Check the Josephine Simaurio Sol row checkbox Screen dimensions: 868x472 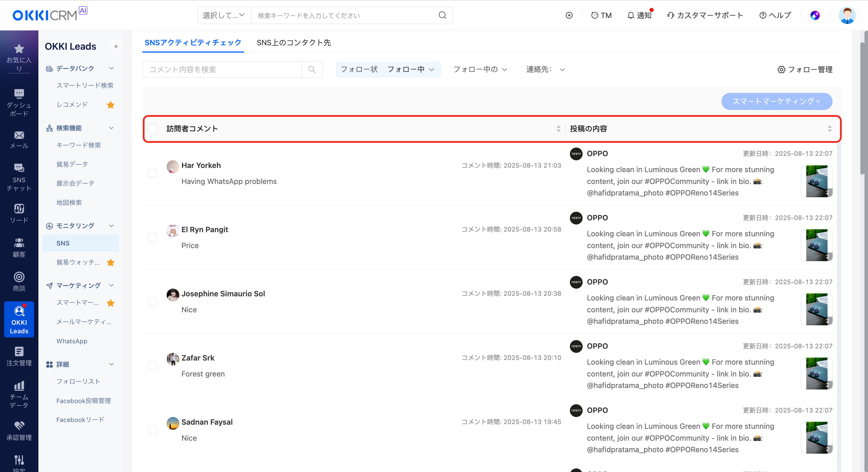152,301
